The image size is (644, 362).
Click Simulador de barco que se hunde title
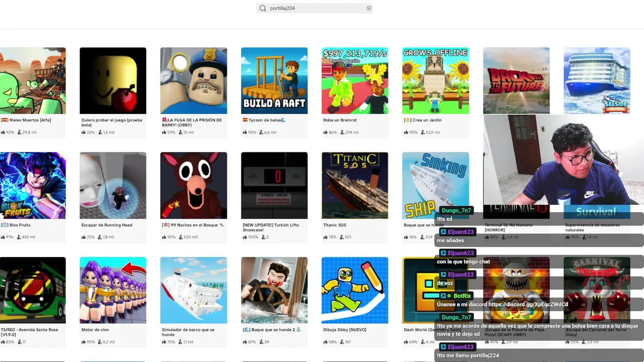(188, 332)
